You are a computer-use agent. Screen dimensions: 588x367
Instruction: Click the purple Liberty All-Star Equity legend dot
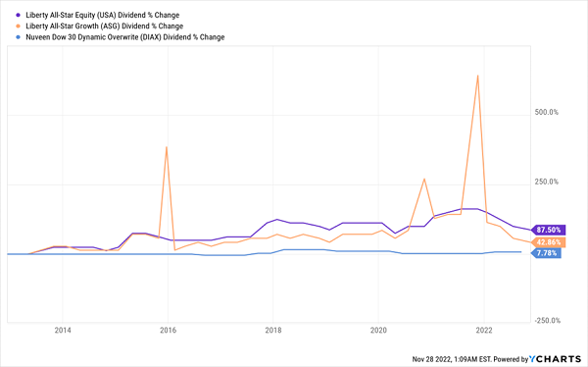point(18,16)
